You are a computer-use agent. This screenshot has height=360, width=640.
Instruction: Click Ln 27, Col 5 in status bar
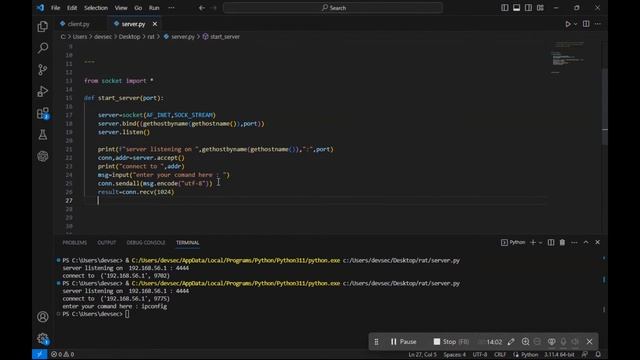(x=422, y=354)
